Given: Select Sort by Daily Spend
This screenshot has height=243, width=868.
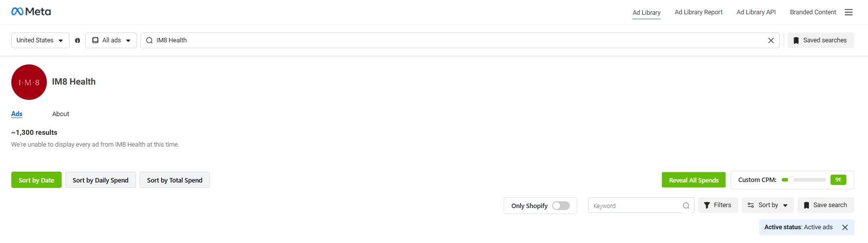Looking at the screenshot, I should 101,180.
